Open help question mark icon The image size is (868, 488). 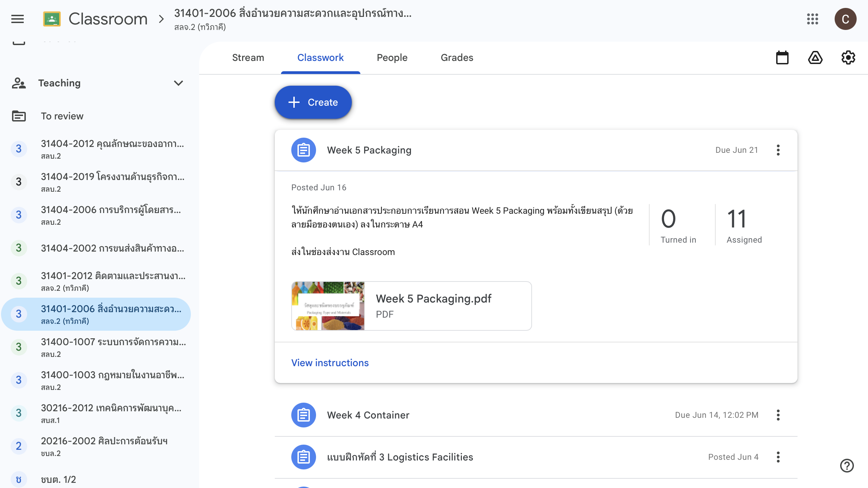[847, 466]
